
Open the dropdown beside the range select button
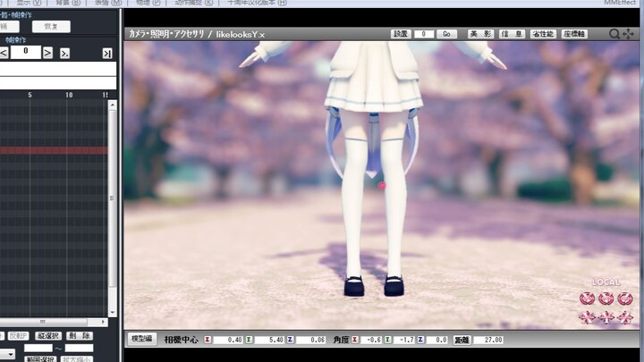[7, 355]
